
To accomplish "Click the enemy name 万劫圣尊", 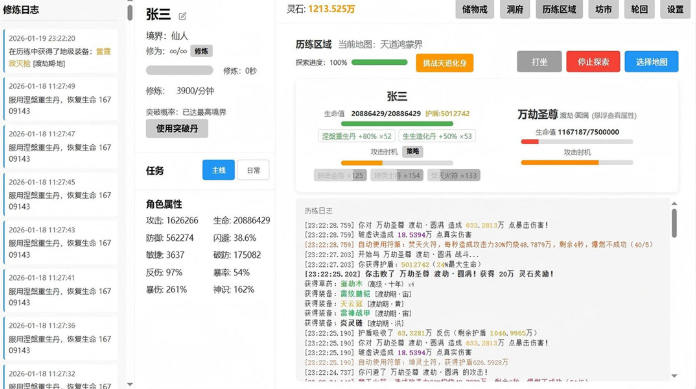I will tap(538, 114).
